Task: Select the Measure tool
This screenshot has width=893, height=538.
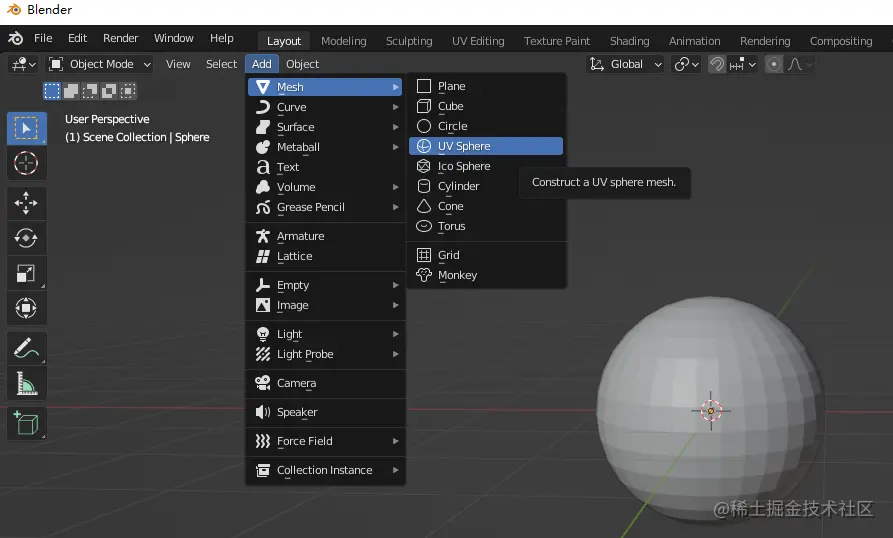Action: [x=26, y=383]
